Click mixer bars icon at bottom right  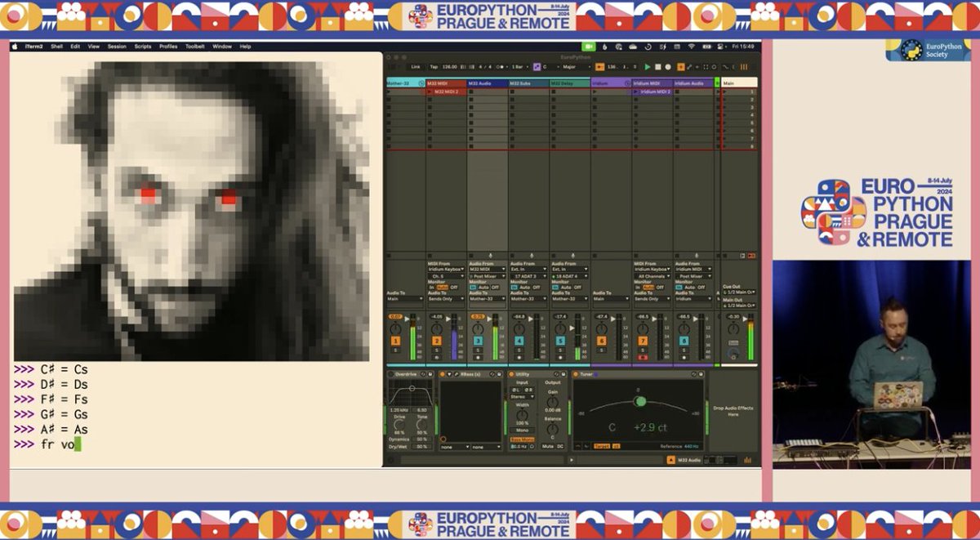(747, 460)
